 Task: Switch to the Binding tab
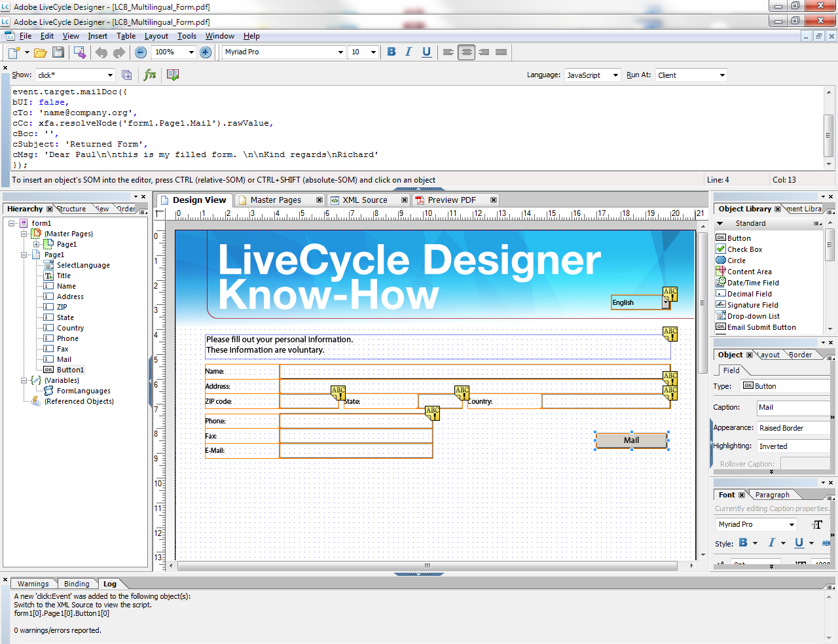click(77, 584)
